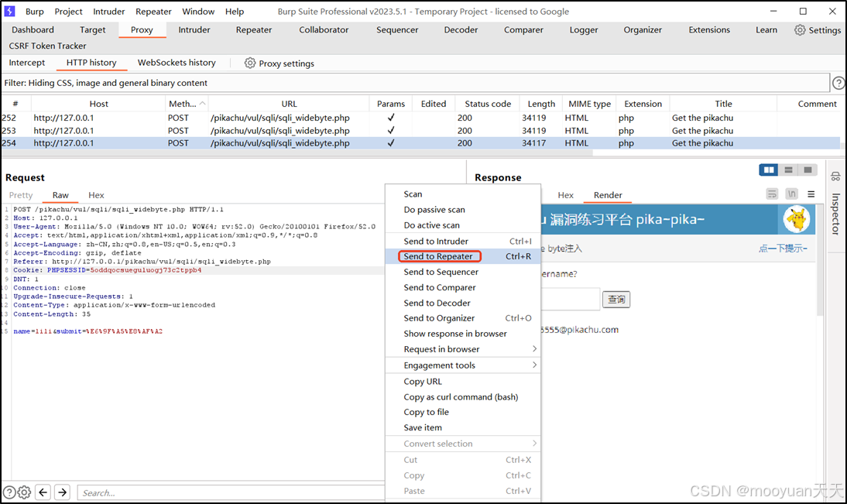The image size is (847, 504).
Task: Expand Convert selection submenu
Action: pyautogui.click(x=534, y=444)
